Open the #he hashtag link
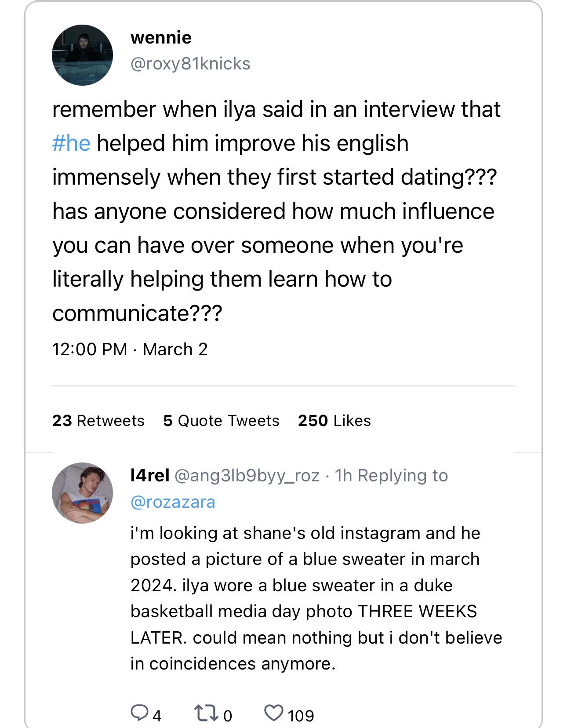This screenshot has width=567, height=728. click(71, 143)
